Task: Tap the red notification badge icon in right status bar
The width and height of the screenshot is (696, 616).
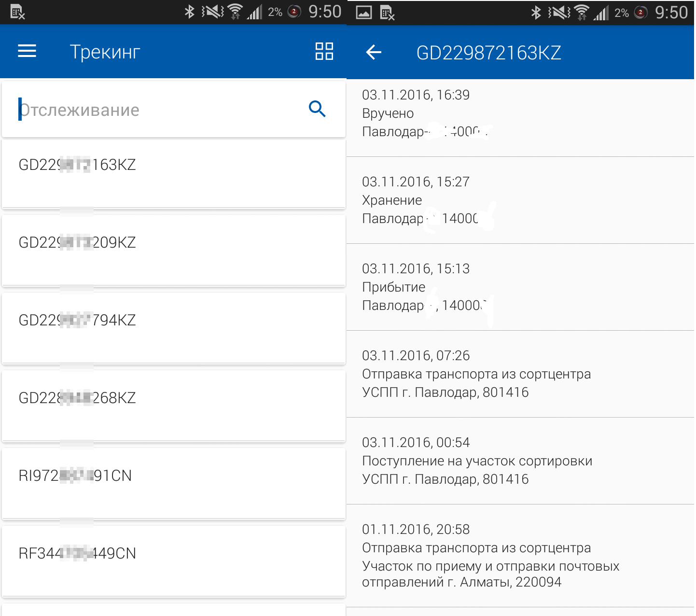Action: click(641, 13)
